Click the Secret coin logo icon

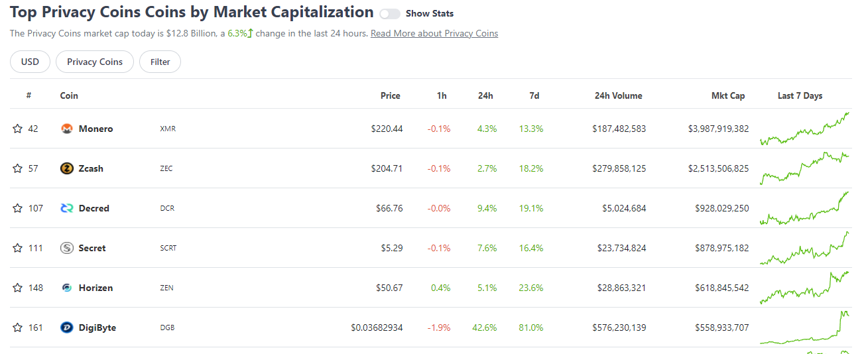(66, 248)
